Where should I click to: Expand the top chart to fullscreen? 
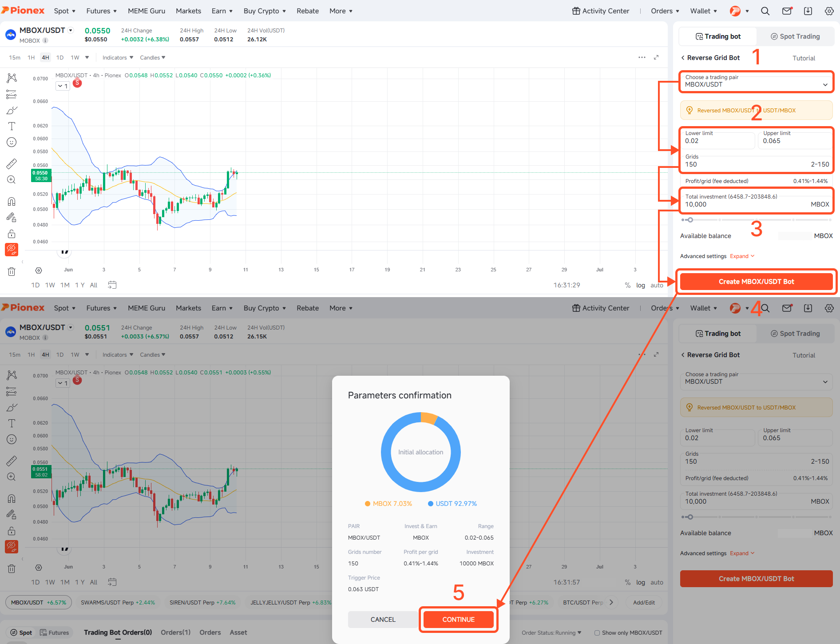656,57
